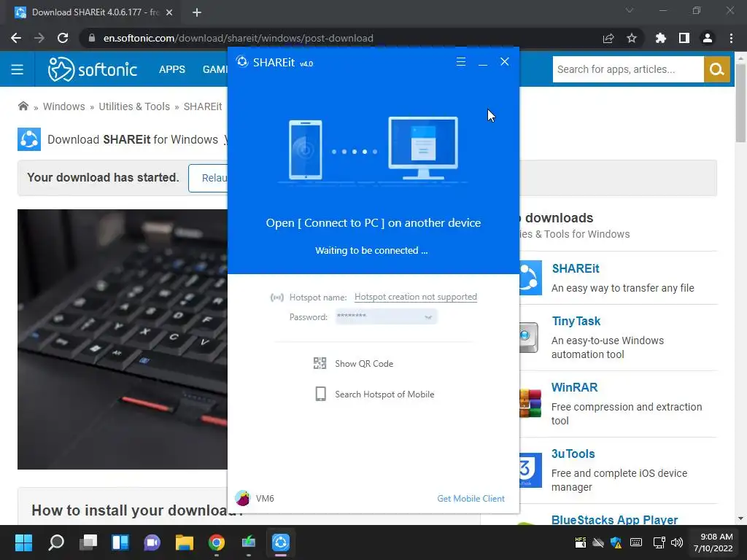Open the SHAREit breadcrumb link
The width and height of the screenshot is (747, 560).
click(203, 106)
